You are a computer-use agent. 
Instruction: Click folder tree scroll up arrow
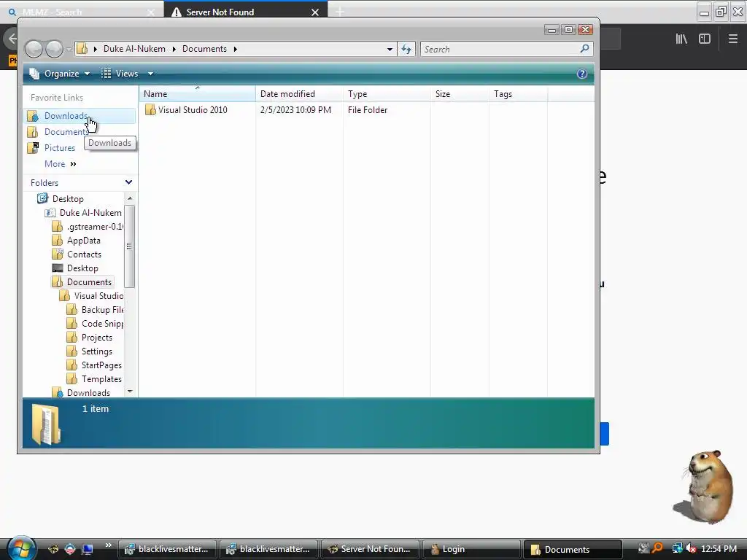click(x=130, y=198)
